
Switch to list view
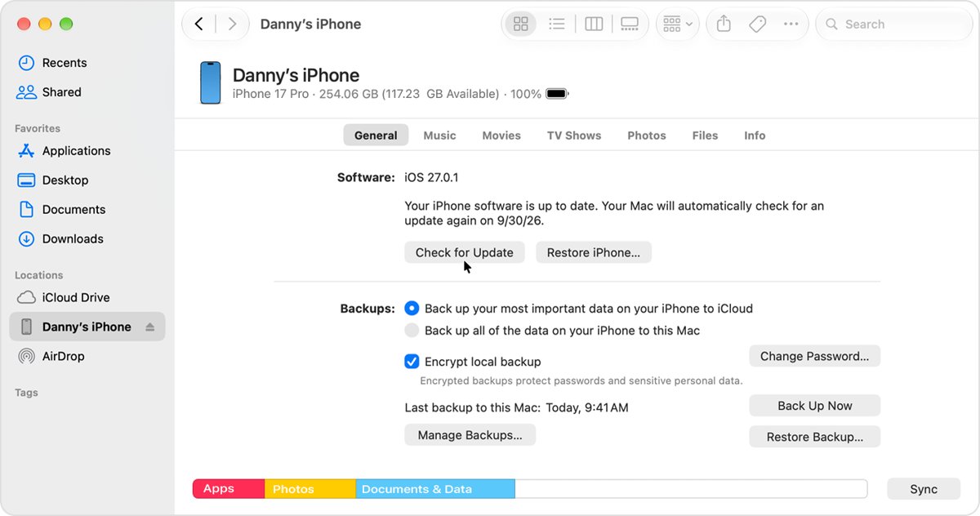coord(557,24)
